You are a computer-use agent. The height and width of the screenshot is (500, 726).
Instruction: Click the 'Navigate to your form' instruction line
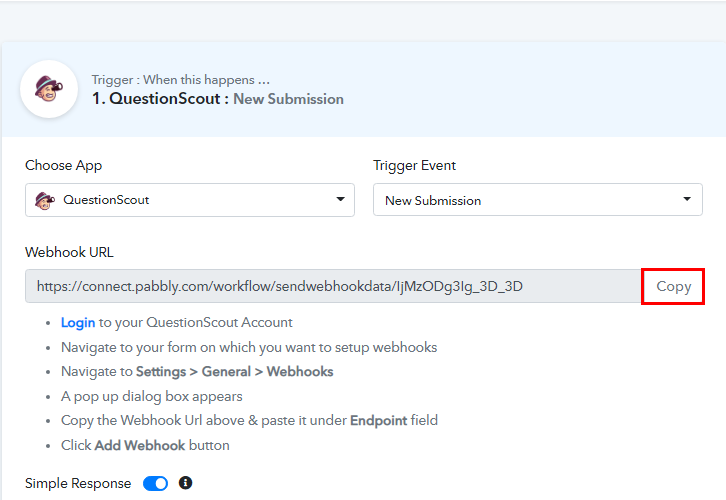[x=249, y=347]
